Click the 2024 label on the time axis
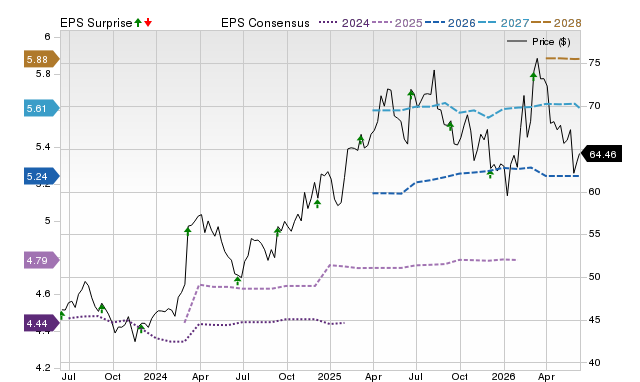Image resolution: width=640 pixels, height=382 pixels. coord(155,376)
